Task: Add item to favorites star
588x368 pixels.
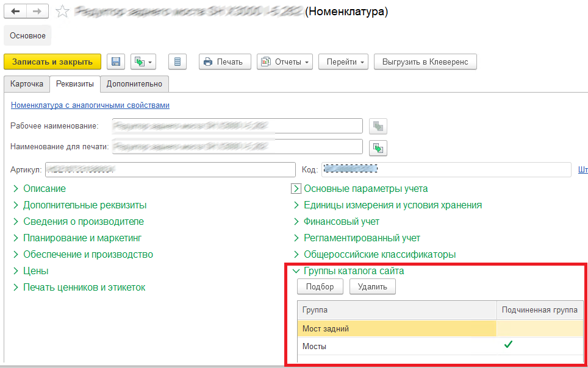Action: 62,11
